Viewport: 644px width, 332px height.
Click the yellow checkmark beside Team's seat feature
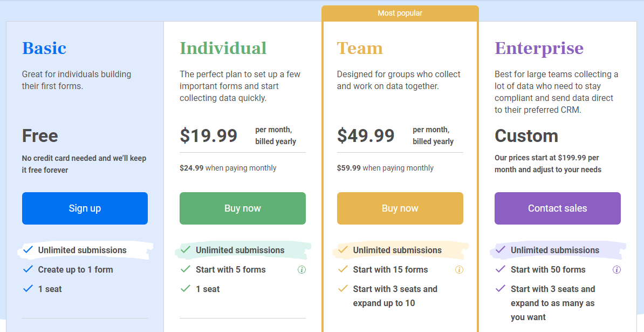point(343,289)
